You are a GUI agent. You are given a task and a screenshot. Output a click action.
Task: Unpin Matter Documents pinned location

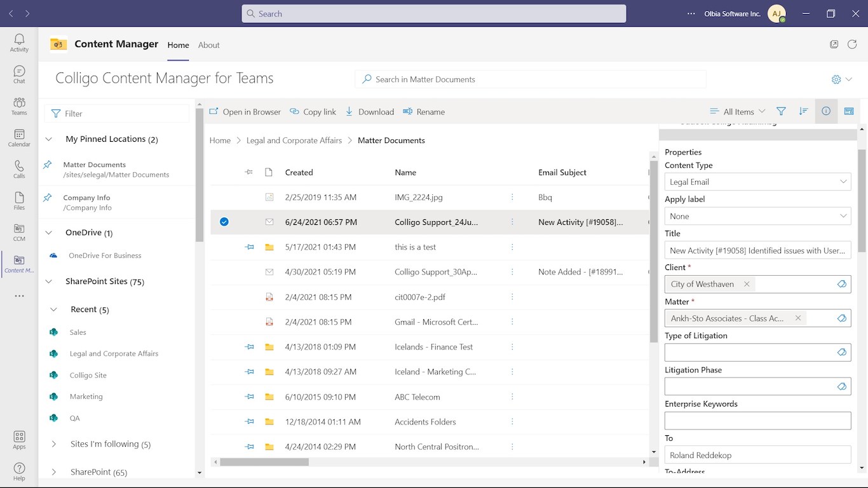pyautogui.click(x=48, y=165)
